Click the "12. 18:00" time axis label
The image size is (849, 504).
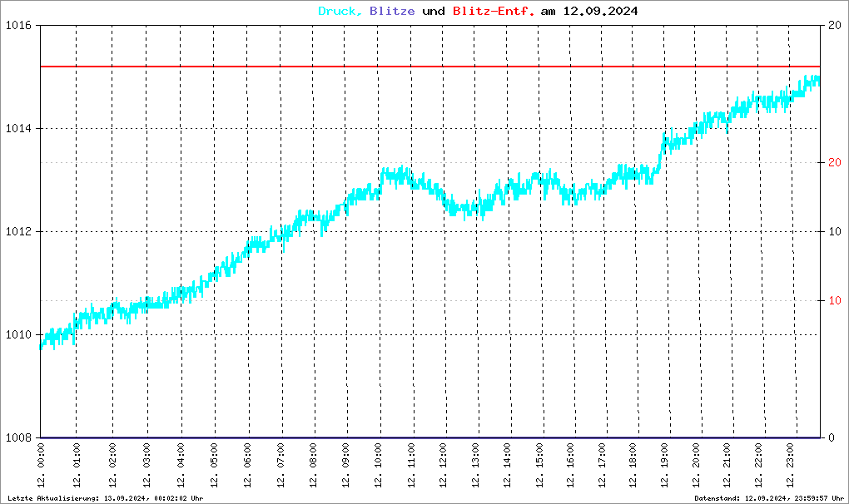point(633,465)
